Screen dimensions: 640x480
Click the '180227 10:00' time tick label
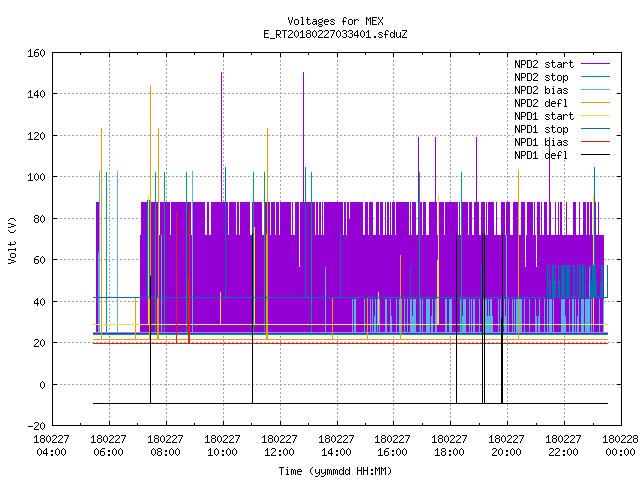tap(222, 446)
